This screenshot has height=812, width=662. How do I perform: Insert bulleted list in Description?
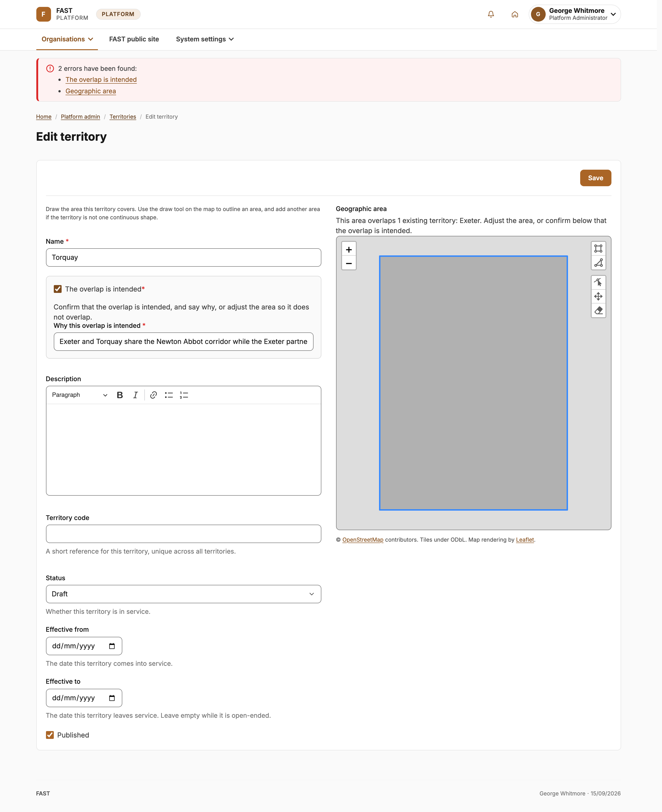pos(168,395)
